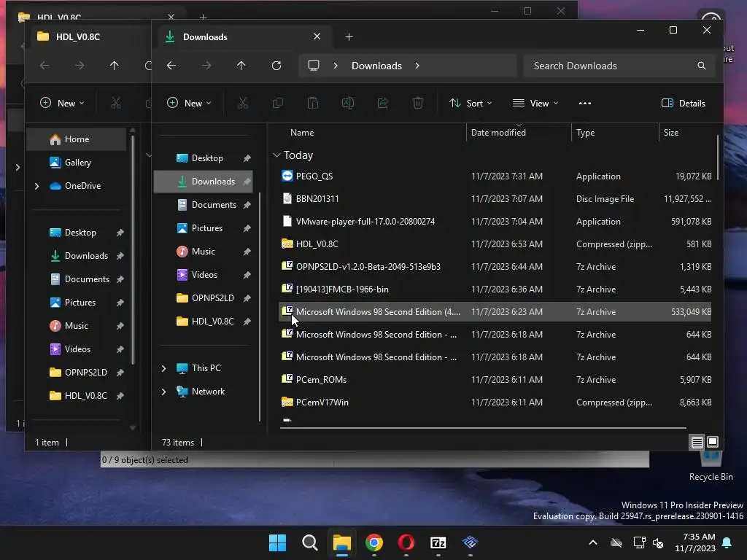
Task: Toggle the Details pane
Action: [x=683, y=104]
